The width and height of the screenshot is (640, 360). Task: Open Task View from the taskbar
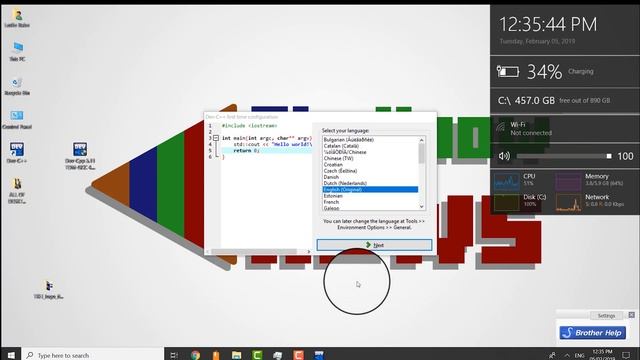pyautogui.click(x=174, y=355)
